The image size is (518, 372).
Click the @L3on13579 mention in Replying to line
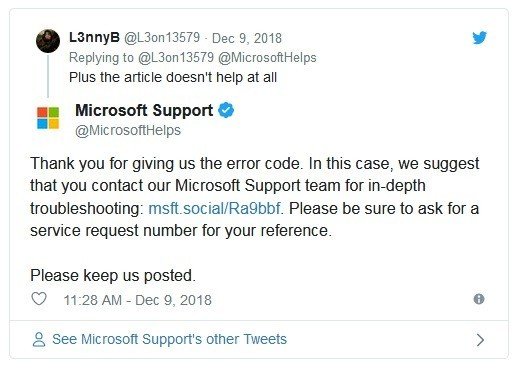[176, 58]
